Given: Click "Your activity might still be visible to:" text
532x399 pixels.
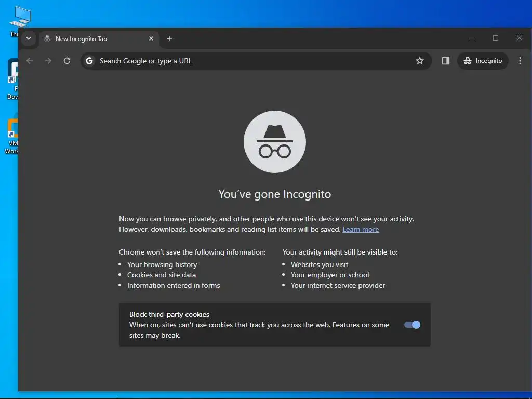Looking at the screenshot, I should 340,252.
